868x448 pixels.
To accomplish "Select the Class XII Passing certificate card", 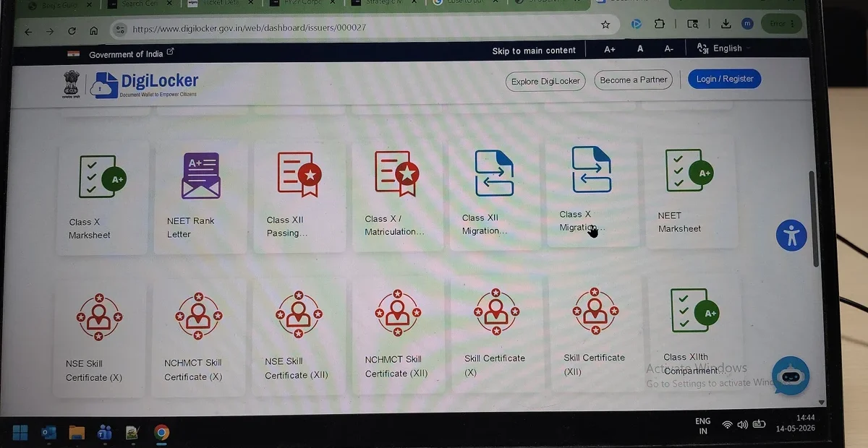I will point(299,196).
